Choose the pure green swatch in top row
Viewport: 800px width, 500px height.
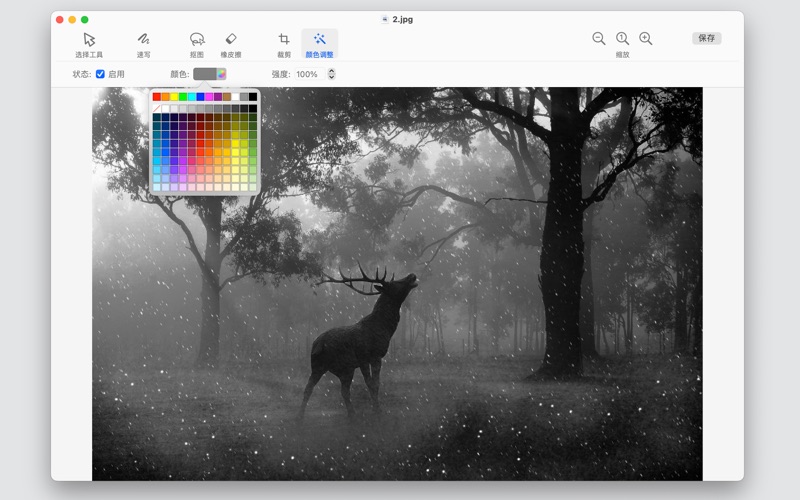(183, 97)
